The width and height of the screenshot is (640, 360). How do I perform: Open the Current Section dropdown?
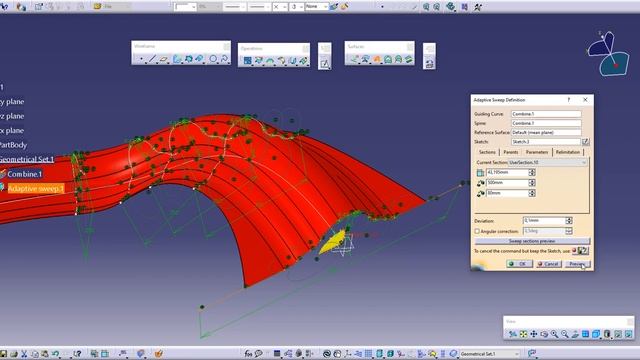pos(548,162)
